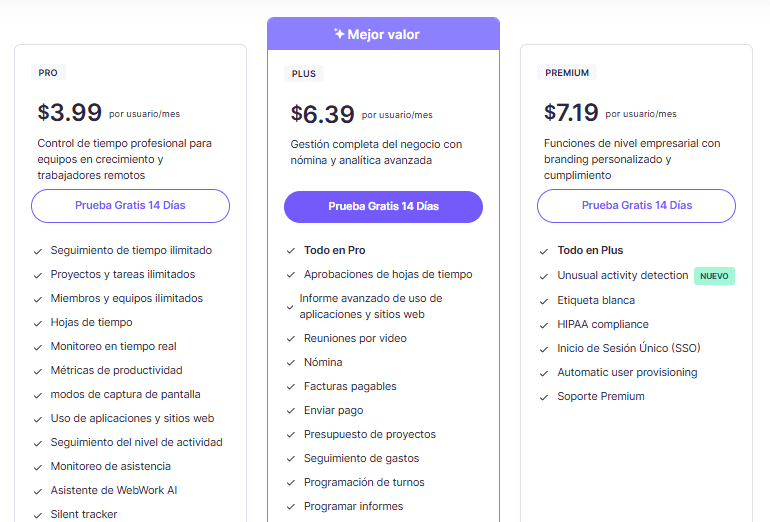Click the PRO plan label badge
The width and height of the screenshot is (770, 522).
(x=48, y=73)
